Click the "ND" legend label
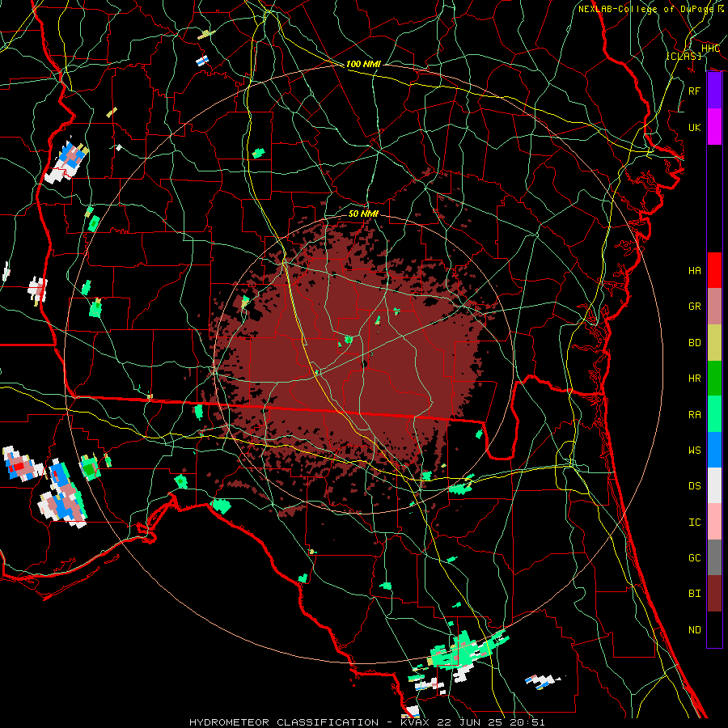 pyautogui.click(x=694, y=630)
